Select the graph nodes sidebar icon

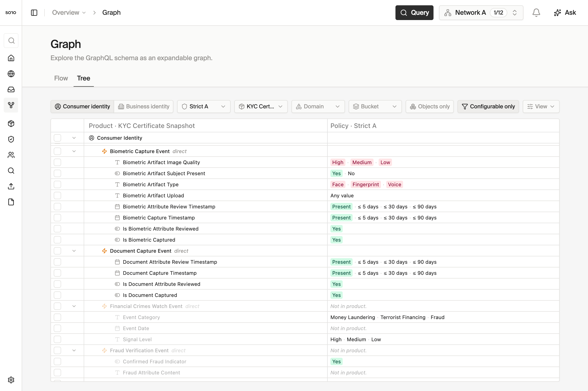coord(11,105)
